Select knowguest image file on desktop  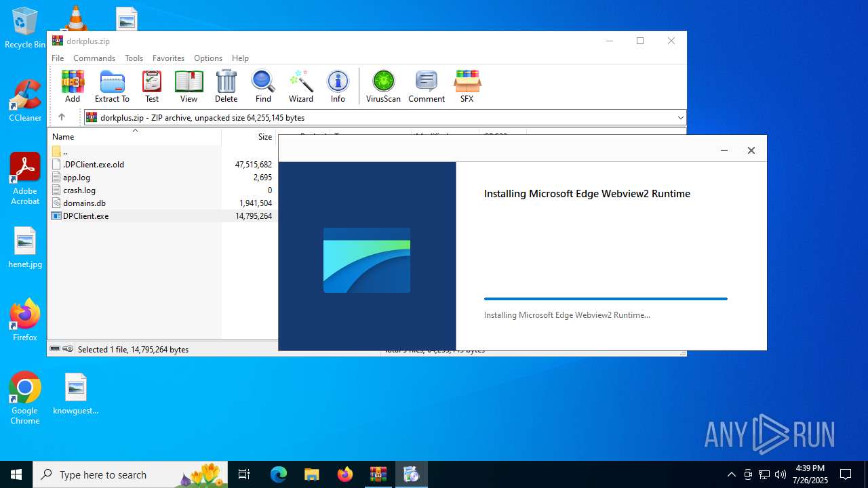point(76,393)
